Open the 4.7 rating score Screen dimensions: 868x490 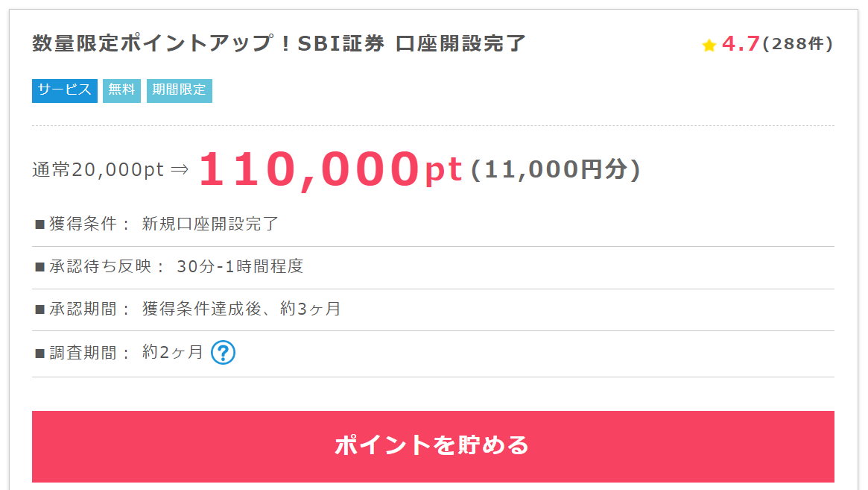pos(741,44)
